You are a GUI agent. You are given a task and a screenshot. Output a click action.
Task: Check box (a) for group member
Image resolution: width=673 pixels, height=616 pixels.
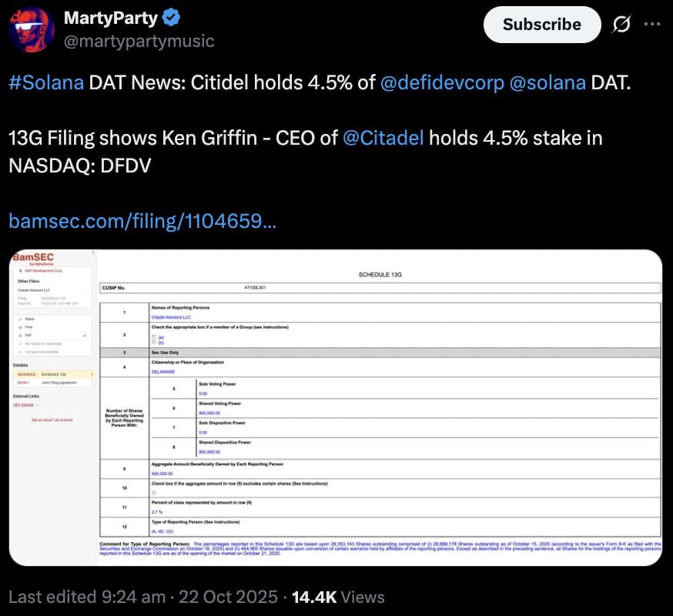(155, 336)
